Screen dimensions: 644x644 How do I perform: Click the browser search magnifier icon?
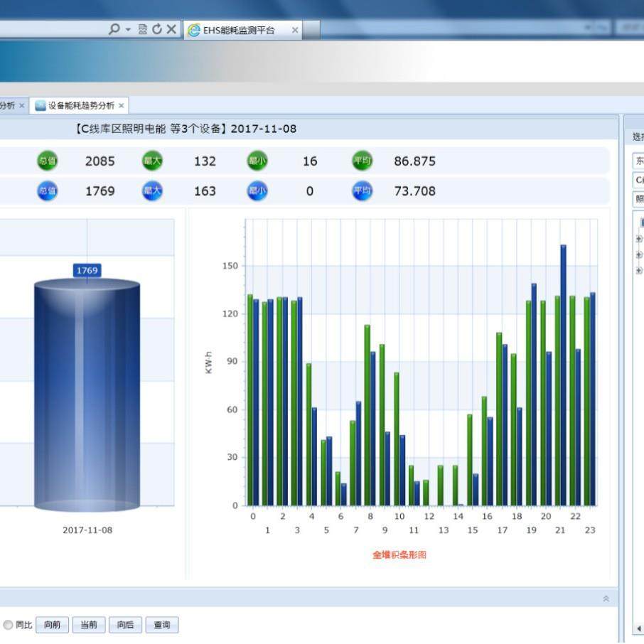pyautogui.click(x=114, y=29)
